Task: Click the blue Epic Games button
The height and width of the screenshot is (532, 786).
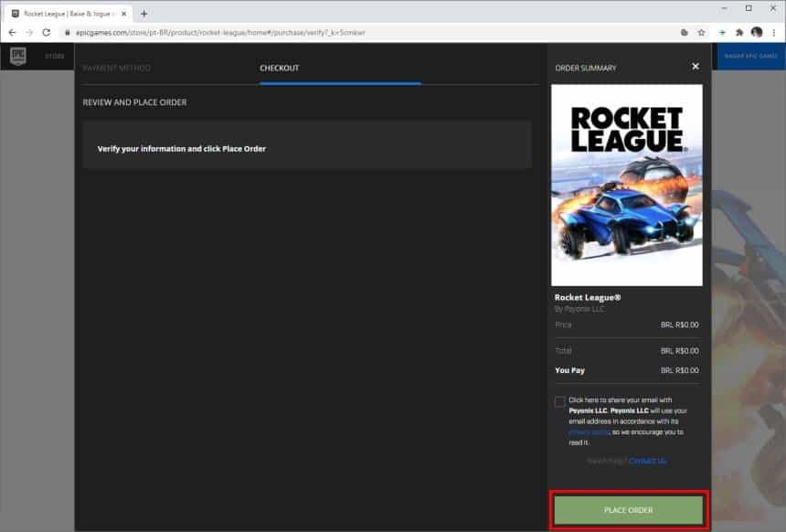Action: click(750, 56)
